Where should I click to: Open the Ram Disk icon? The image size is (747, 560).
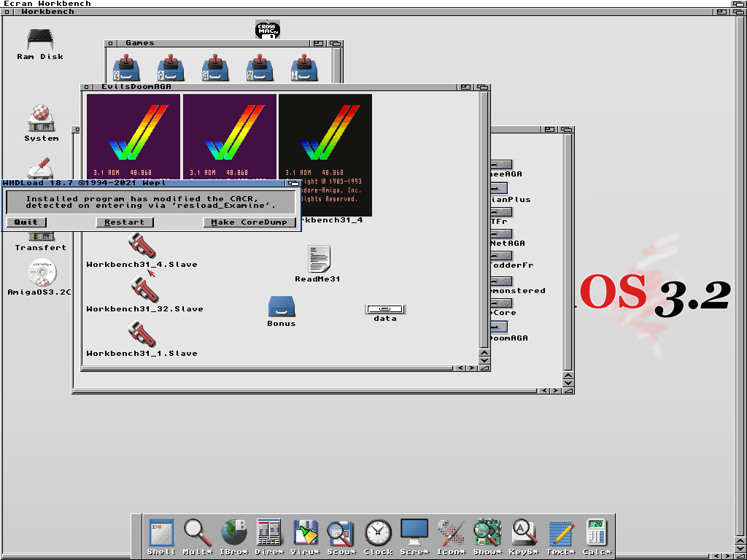click(x=40, y=40)
